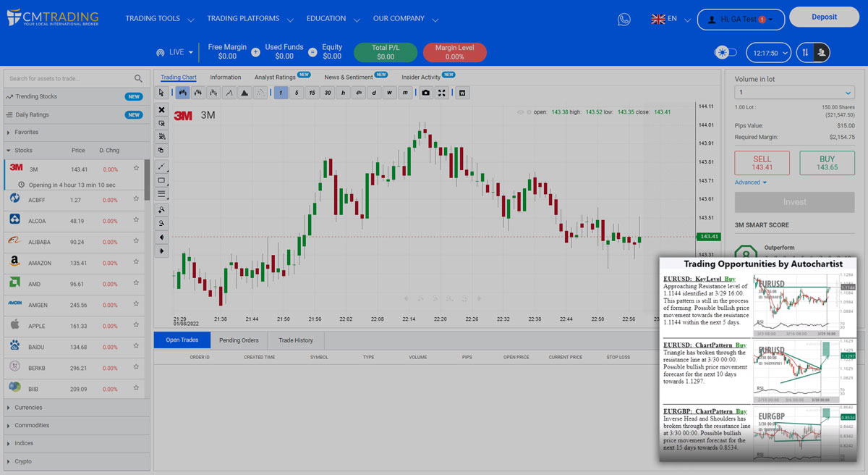Click the search magnifier icon
Image resolution: width=868 pixels, height=475 pixels.
tap(138, 78)
